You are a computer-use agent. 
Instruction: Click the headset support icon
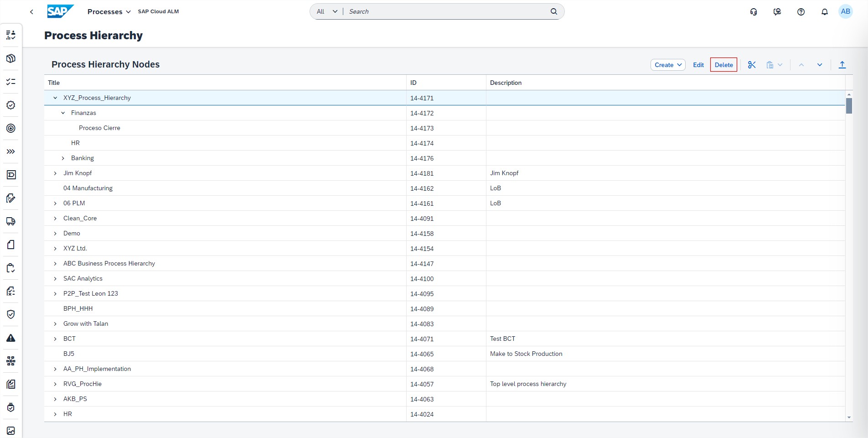[753, 12]
